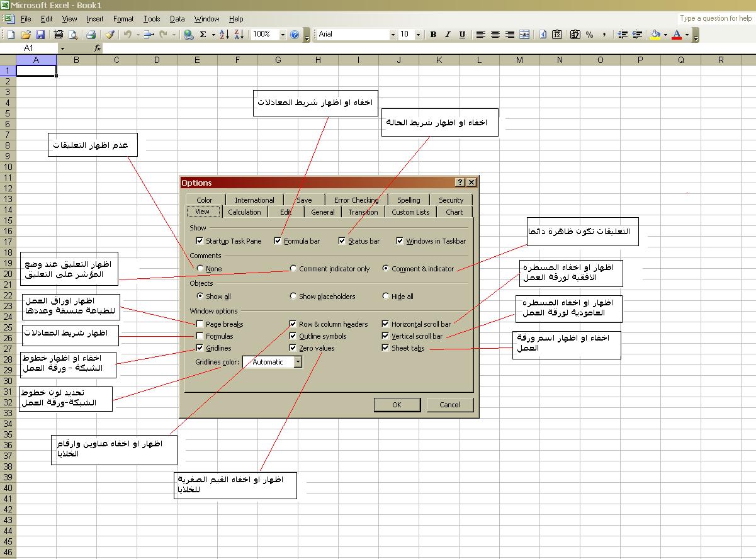This screenshot has width=756, height=559.
Task: Toggle the Startup Task Pane checkbox
Action: [200, 241]
